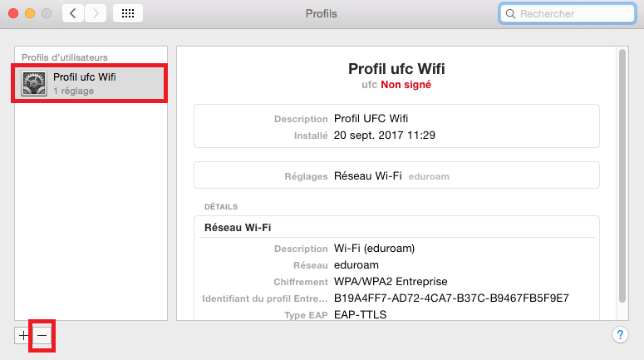Remove selected profile with minus button
644x360 pixels.
tap(42, 335)
